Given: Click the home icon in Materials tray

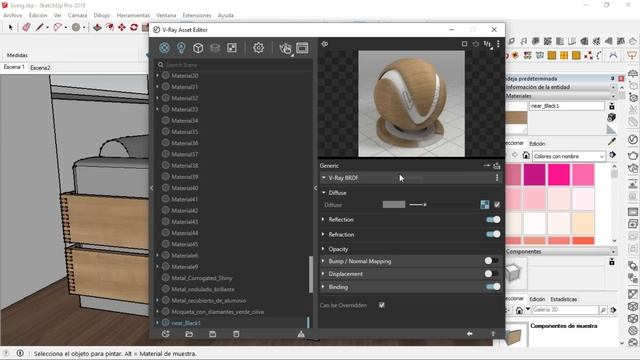Looking at the screenshot, I should click(x=526, y=156).
